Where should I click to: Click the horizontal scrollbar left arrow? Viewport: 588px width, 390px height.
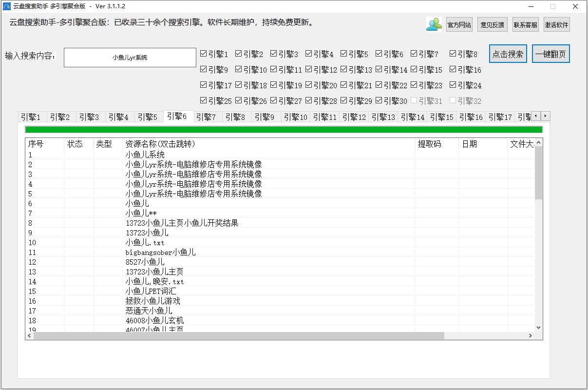(x=29, y=336)
